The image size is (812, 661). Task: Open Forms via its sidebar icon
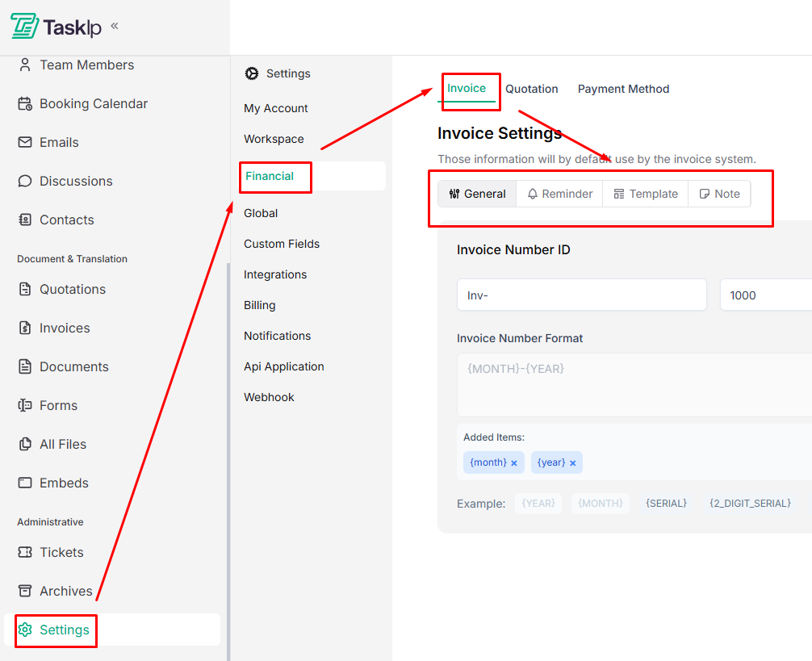(x=25, y=405)
